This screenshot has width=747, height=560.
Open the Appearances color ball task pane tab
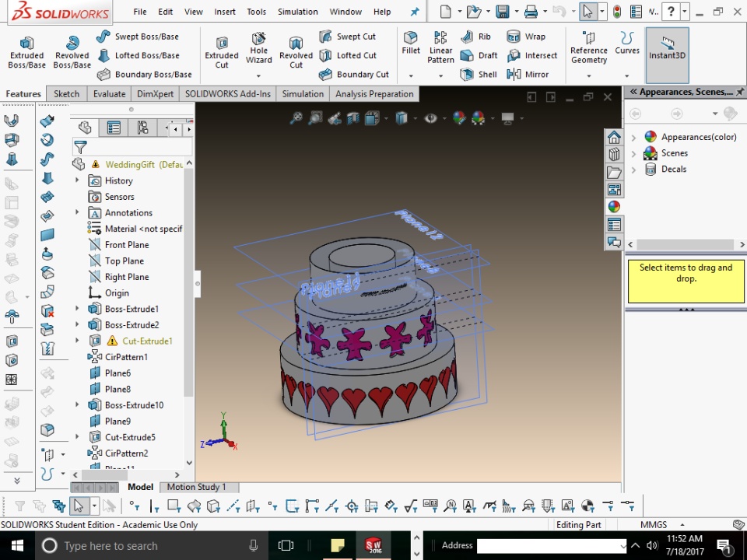(x=614, y=206)
